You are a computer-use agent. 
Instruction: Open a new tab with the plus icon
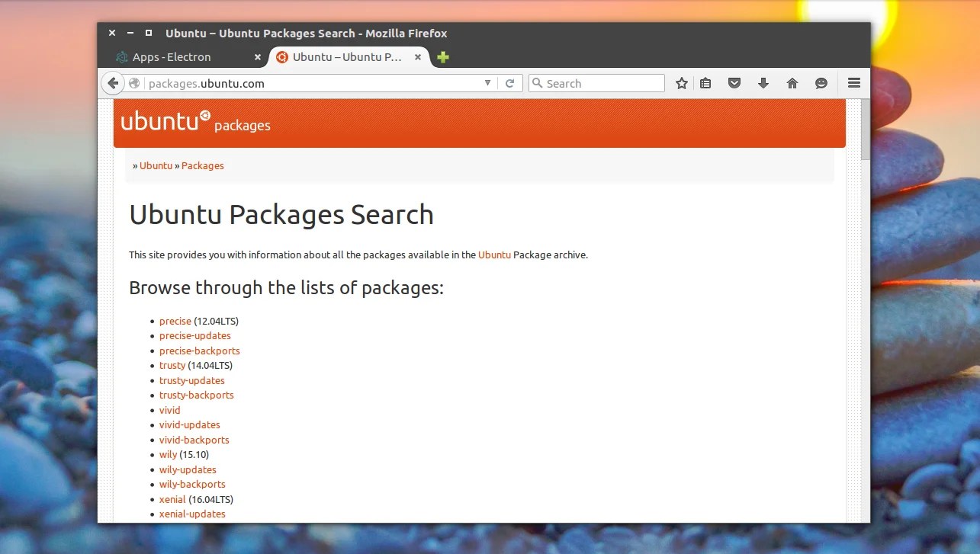pos(443,57)
